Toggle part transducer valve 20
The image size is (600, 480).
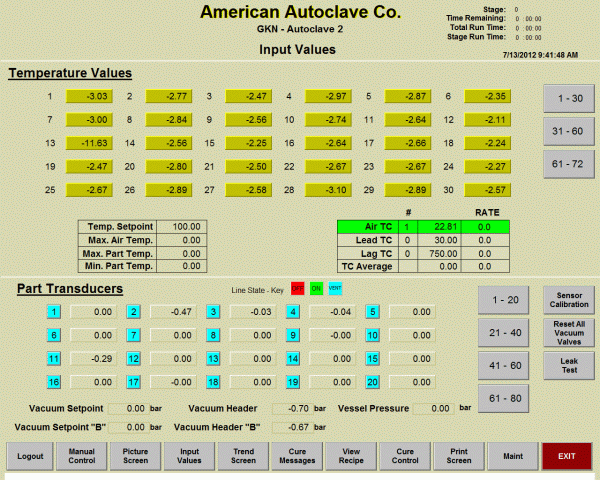[373, 381]
